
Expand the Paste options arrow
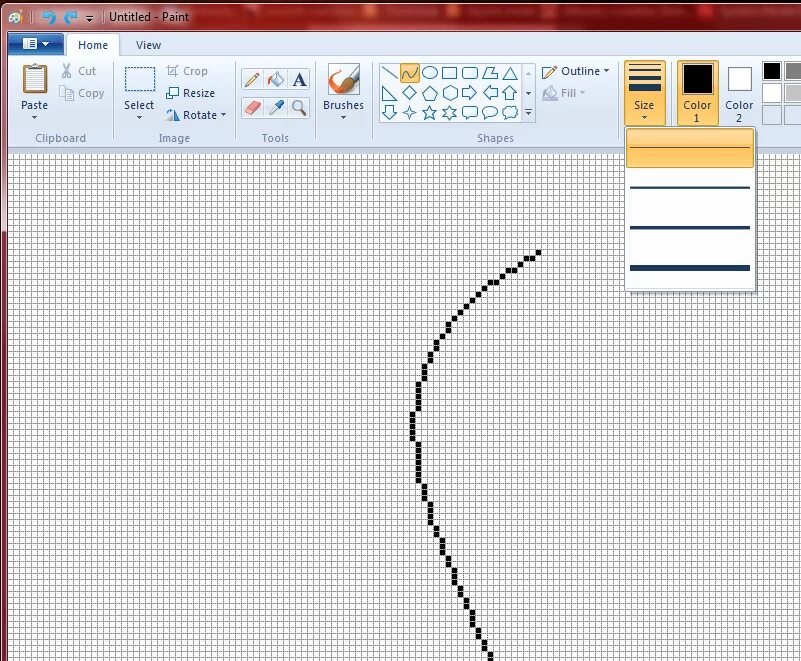[34, 118]
